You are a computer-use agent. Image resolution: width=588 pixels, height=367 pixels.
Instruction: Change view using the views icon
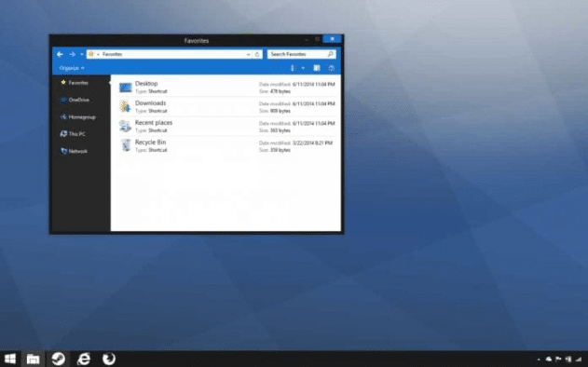[x=294, y=68]
